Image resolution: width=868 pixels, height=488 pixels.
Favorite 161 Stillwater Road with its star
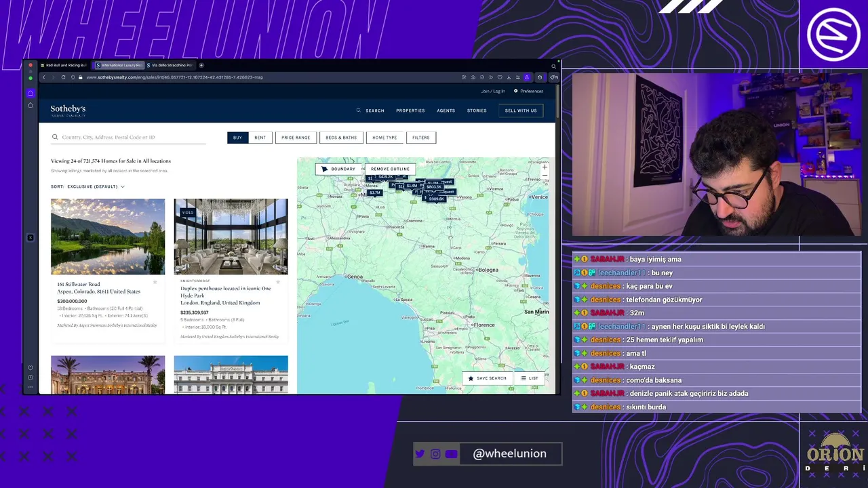pos(155,282)
